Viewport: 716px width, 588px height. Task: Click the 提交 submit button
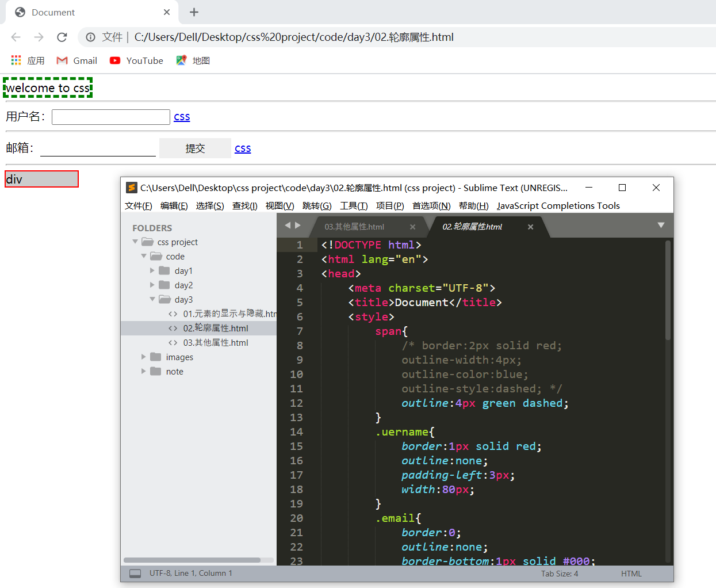pyautogui.click(x=195, y=148)
